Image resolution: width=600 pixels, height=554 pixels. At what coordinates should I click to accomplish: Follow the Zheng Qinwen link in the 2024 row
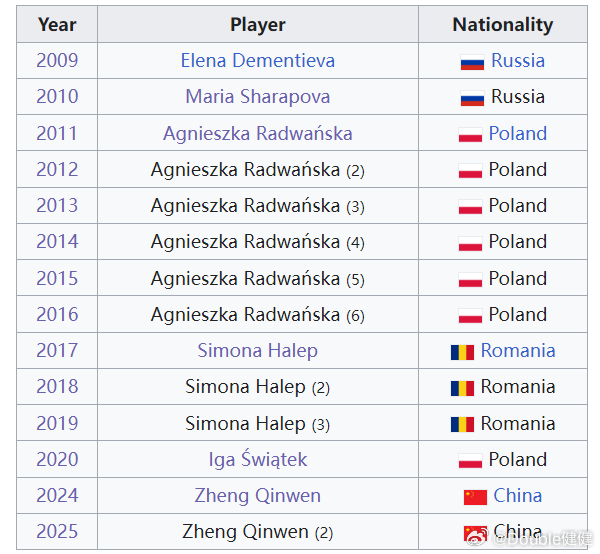coord(258,495)
